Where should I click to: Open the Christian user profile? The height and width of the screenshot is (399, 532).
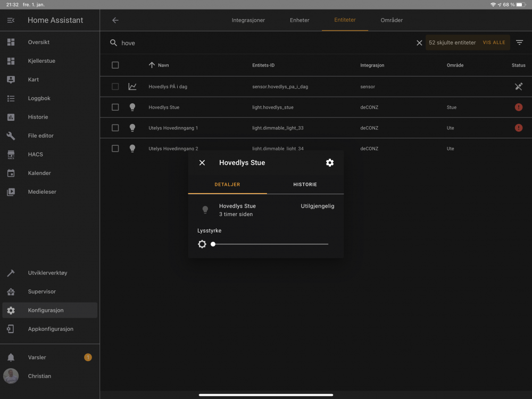click(39, 376)
